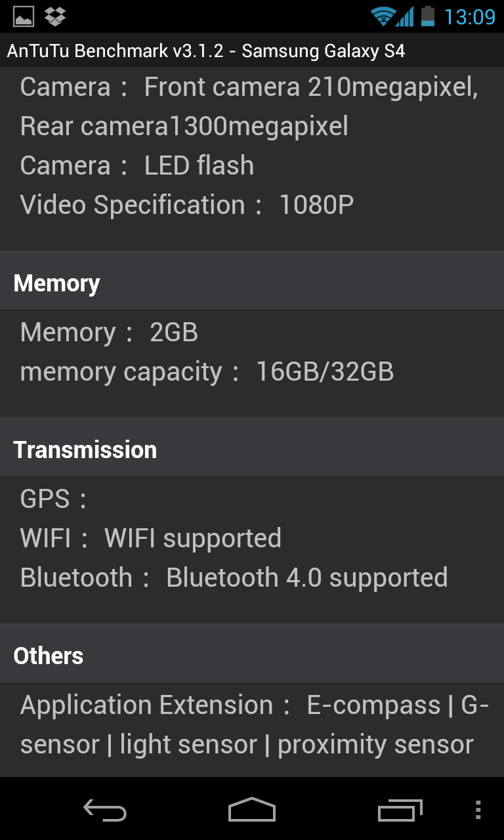
Task: Tap the battery status icon
Action: click(428, 16)
